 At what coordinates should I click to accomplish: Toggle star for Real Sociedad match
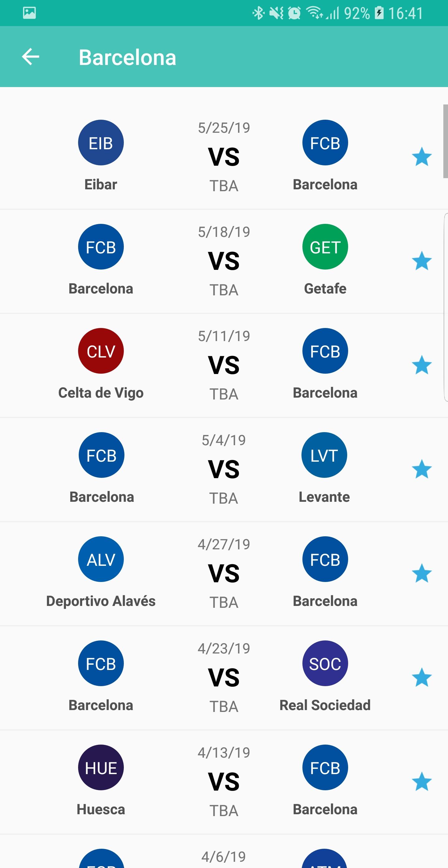(421, 678)
